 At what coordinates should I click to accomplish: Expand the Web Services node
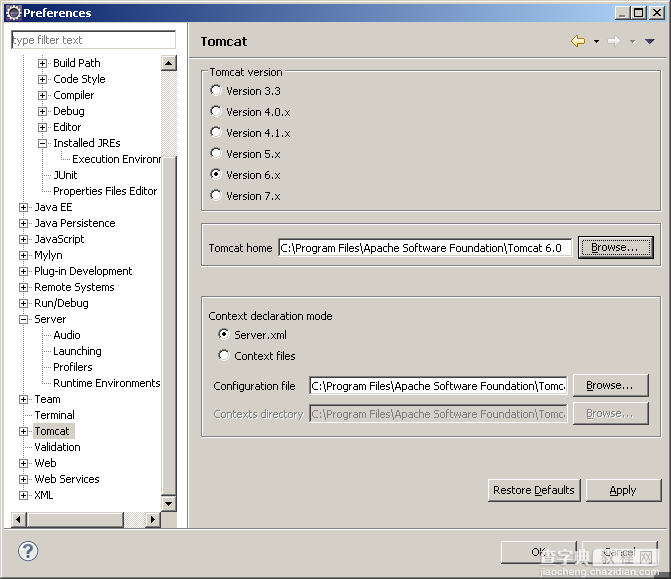(24, 479)
